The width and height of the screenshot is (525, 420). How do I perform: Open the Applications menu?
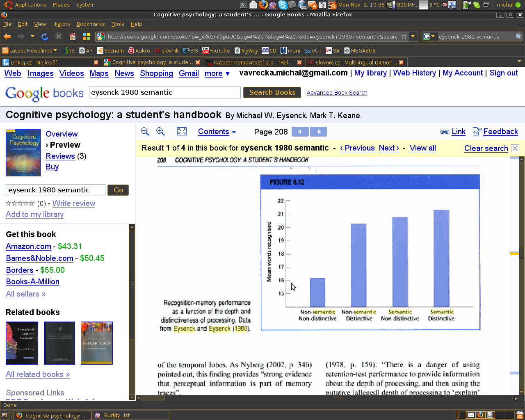coord(30,5)
